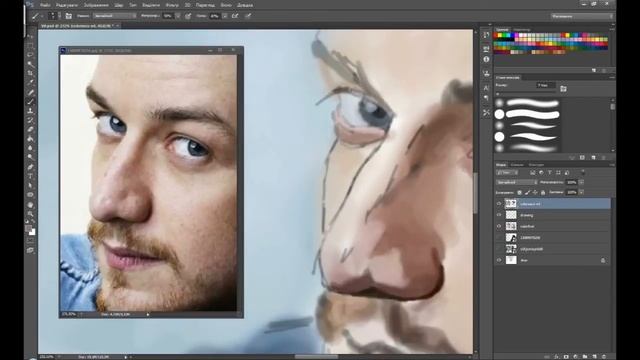Toggle the Brush panel from the options bar
The height and width of the screenshot is (360, 640).
click(69, 16)
